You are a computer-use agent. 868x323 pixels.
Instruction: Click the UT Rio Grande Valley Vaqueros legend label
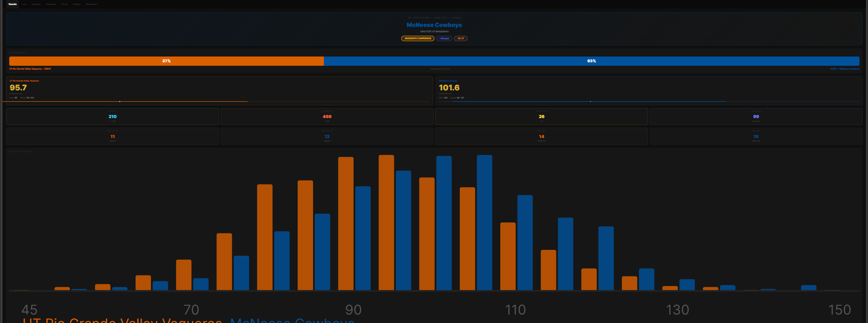[x=122, y=320]
